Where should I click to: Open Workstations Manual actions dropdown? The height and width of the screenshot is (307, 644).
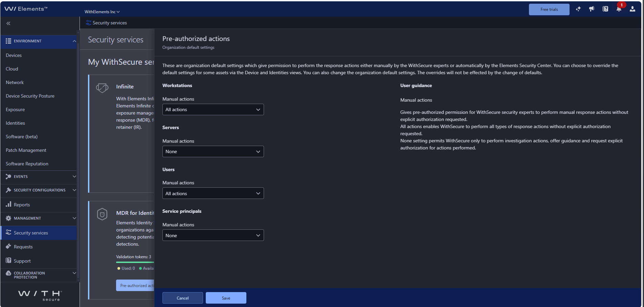[213, 109]
